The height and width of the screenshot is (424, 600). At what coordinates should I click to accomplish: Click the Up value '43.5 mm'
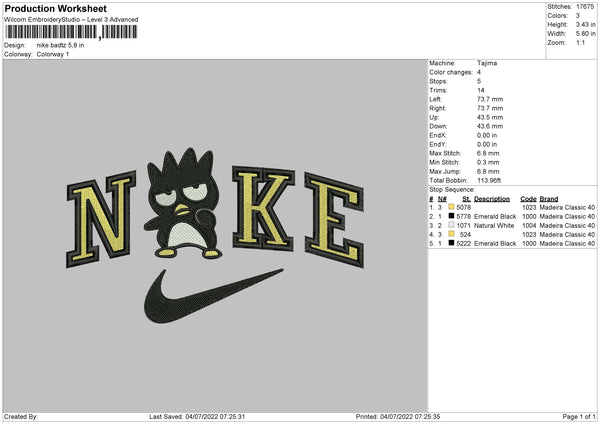click(x=490, y=117)
